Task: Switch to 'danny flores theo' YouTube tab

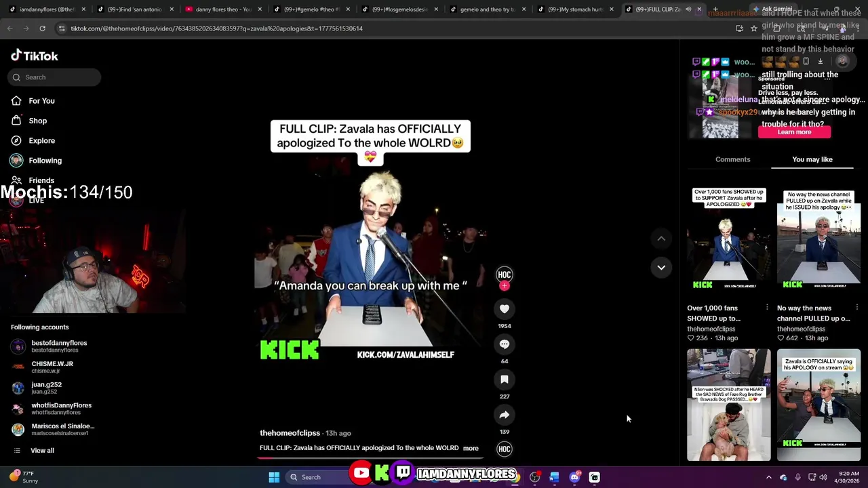Action: [224, 9]
